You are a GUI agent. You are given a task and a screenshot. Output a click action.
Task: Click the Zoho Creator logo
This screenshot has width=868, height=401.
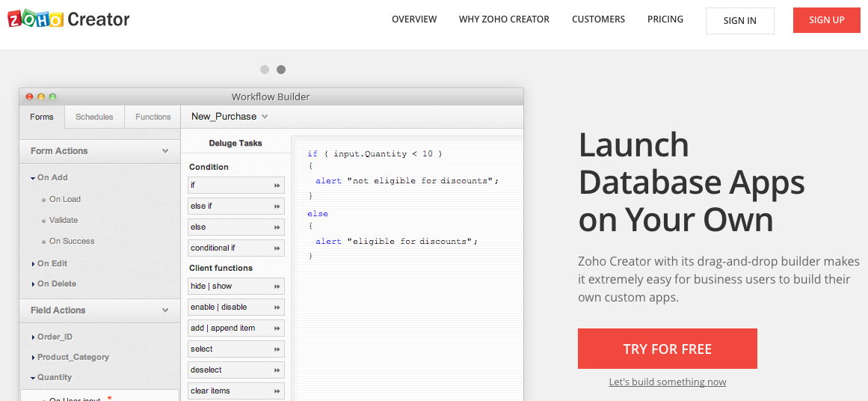pos(68,19)
